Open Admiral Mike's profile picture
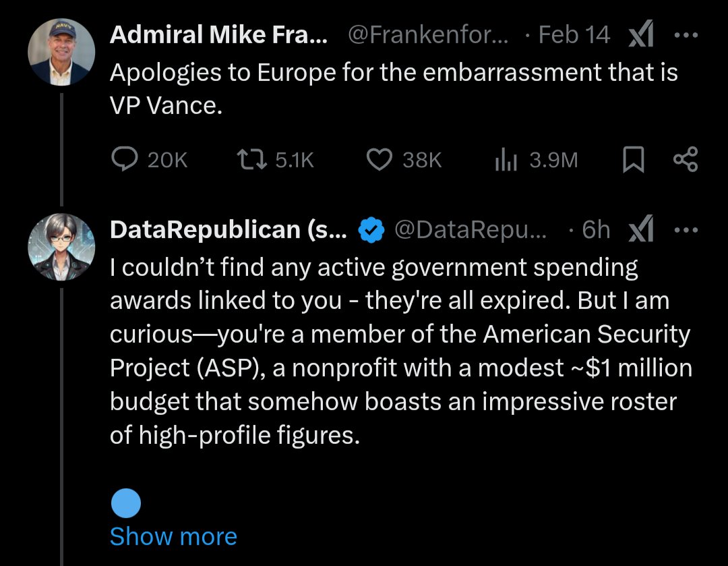 pos(61,52)
